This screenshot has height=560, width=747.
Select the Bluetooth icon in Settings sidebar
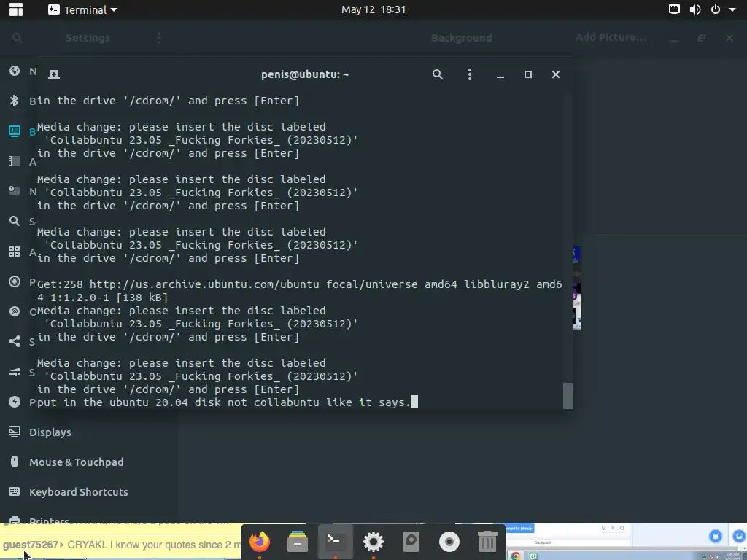point(15,101)
